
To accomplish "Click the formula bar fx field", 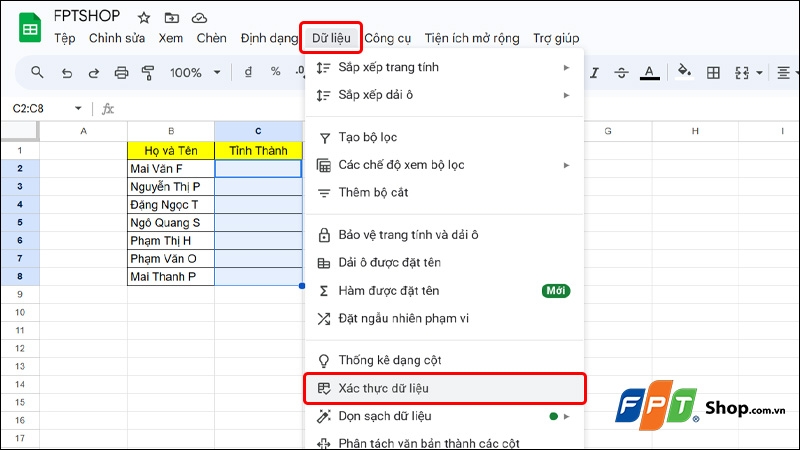I will coord(204,109).
